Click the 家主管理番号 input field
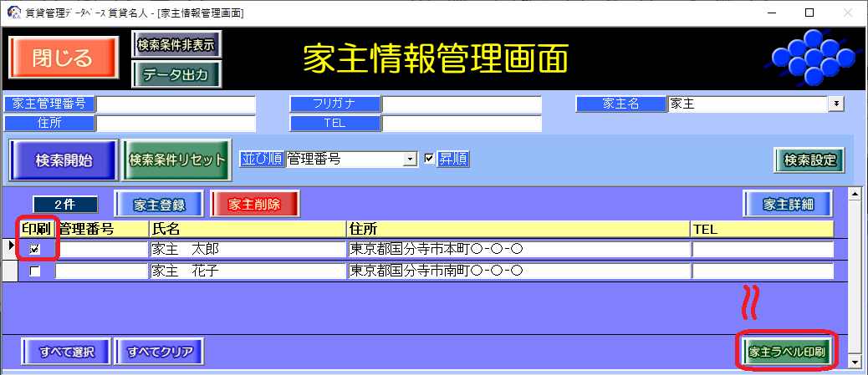The image size is (868, 375). (176, 104)
